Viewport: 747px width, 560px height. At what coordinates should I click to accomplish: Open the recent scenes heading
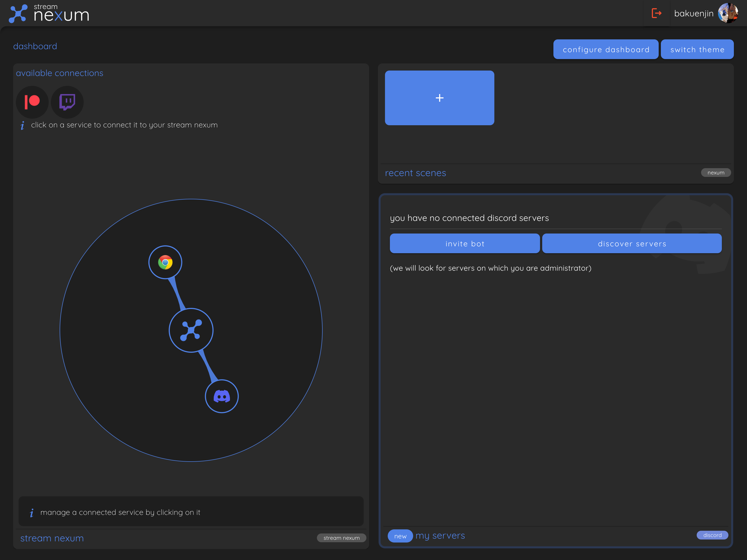coord(415,173)
